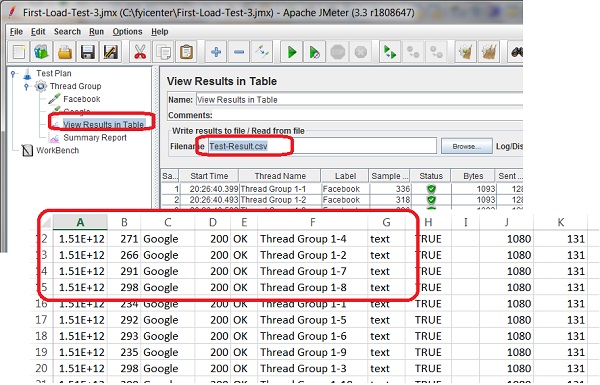This screenshot has height=385, width=600.
Task: Click the Save As icon with pencil
Action: (111, 52)
